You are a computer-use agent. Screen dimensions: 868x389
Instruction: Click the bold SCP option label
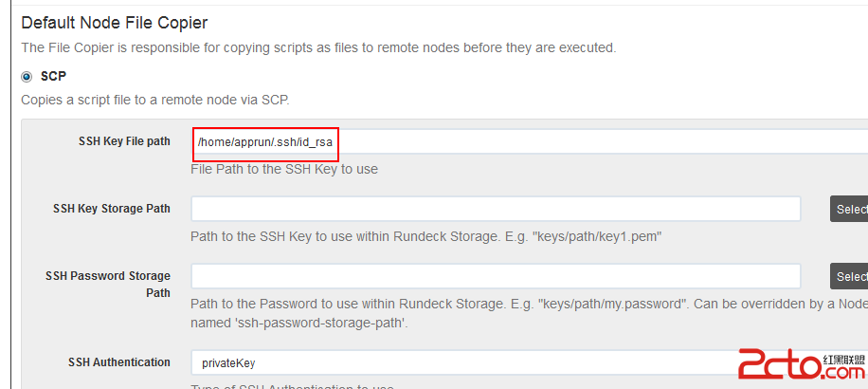(x=53, y=77)
